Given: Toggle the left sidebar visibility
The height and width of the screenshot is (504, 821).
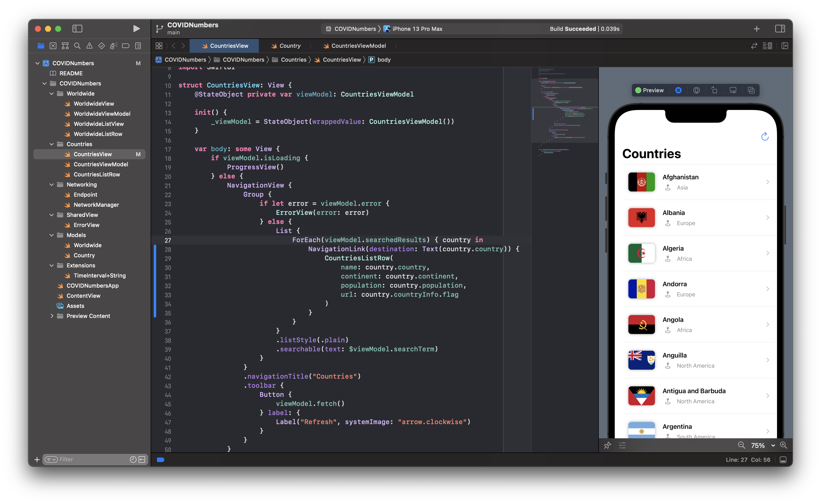Looking at the screenshot, I should [x=77, y=28].
